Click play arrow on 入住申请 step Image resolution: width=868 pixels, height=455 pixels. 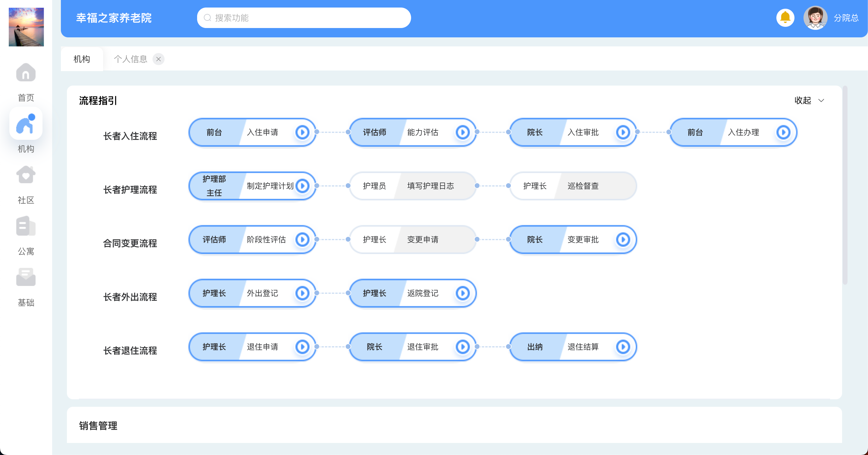point(302,132)
